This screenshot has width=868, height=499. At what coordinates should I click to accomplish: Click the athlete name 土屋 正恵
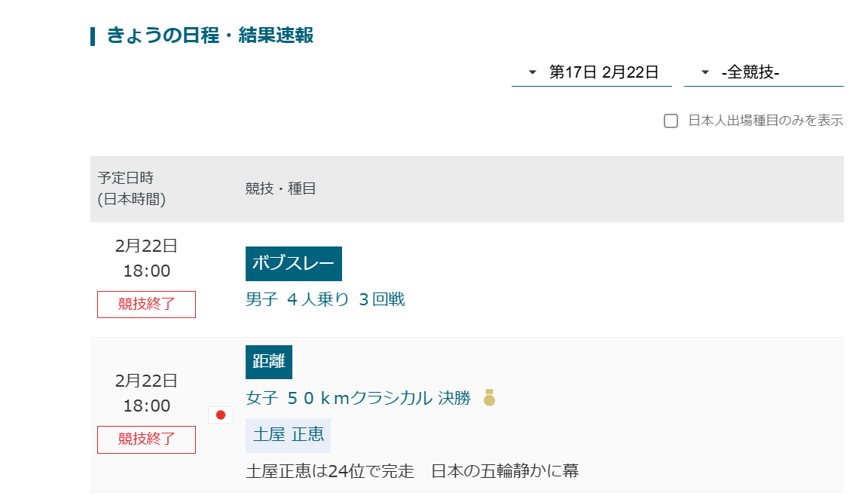click(x=289, y=435)
